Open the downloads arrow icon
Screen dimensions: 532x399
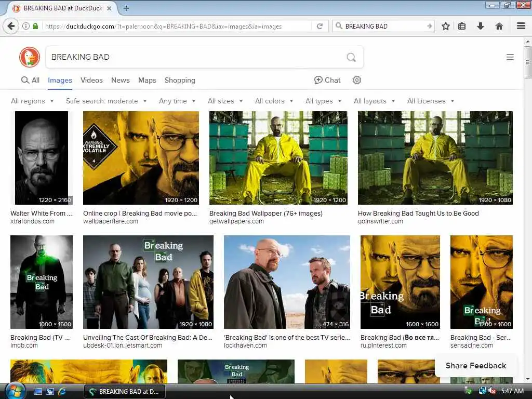pos(481,26)
